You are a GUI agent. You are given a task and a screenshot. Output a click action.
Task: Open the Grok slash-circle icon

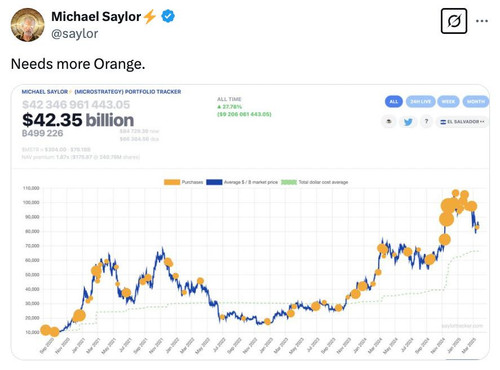(454, 21)
